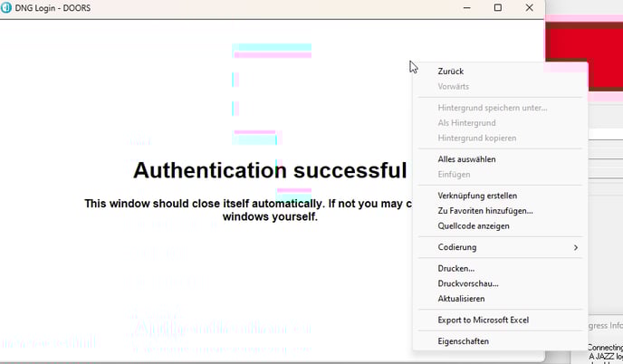Click the DOORS app icon in the title bar

(6, 7)
